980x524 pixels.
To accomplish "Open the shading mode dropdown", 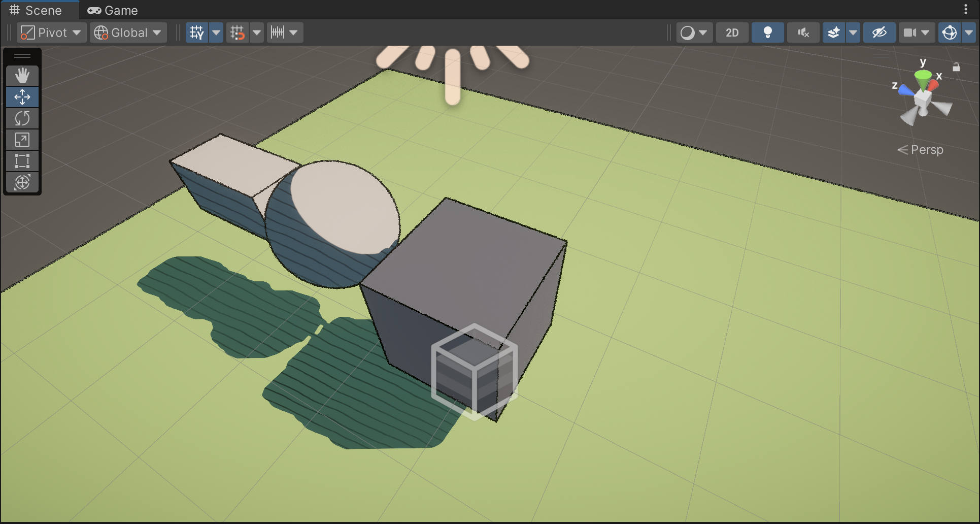I will pos(694,32).
